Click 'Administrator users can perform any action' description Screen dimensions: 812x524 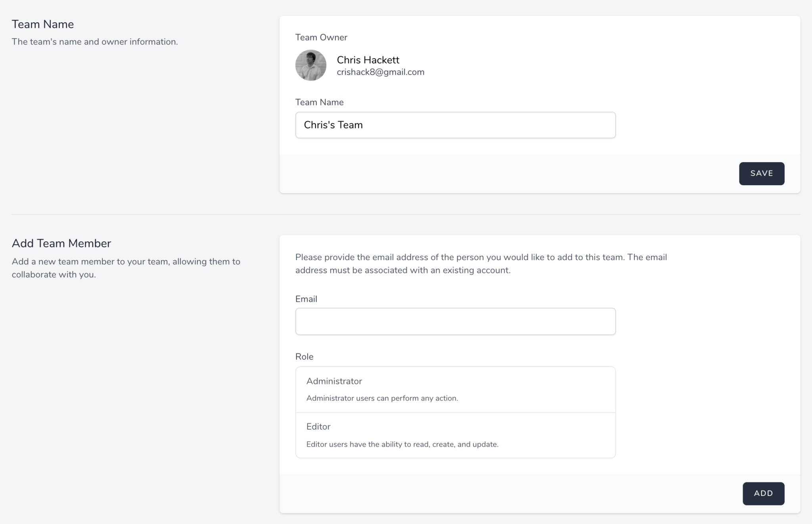click(382, 398)
